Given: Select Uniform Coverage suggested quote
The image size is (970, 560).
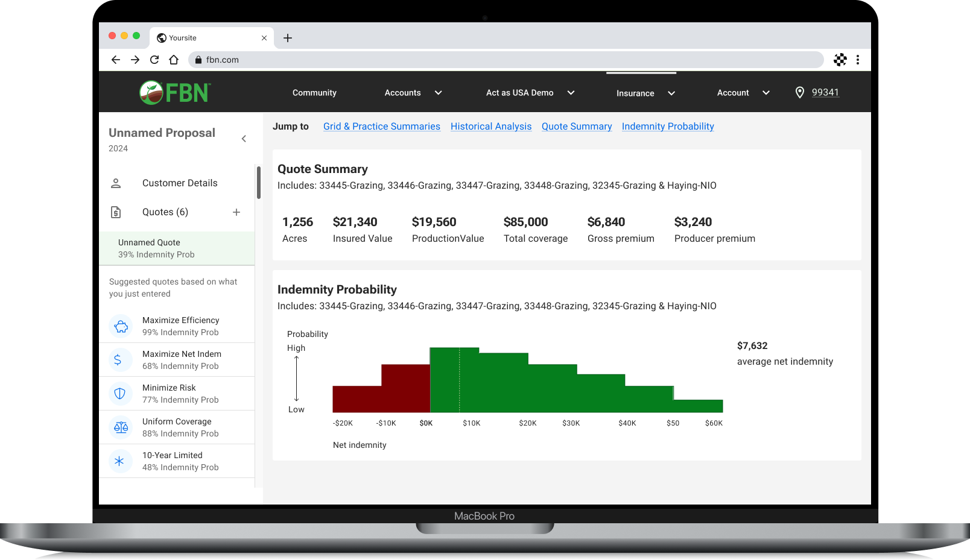Looking at the screenshot, I should coord(177,427).
